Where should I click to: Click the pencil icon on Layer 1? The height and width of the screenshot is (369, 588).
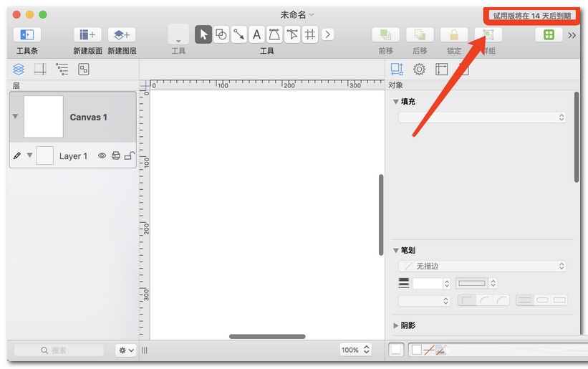click(x=17, y=155)
